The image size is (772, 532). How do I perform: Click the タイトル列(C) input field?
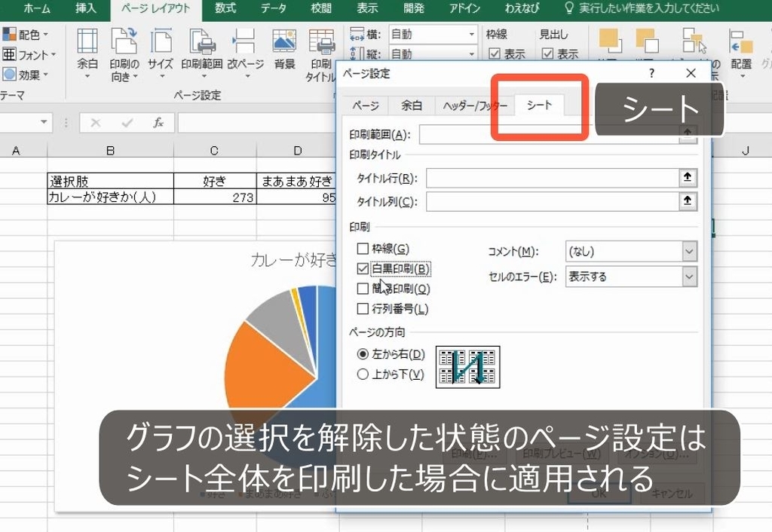coord(553,200)
